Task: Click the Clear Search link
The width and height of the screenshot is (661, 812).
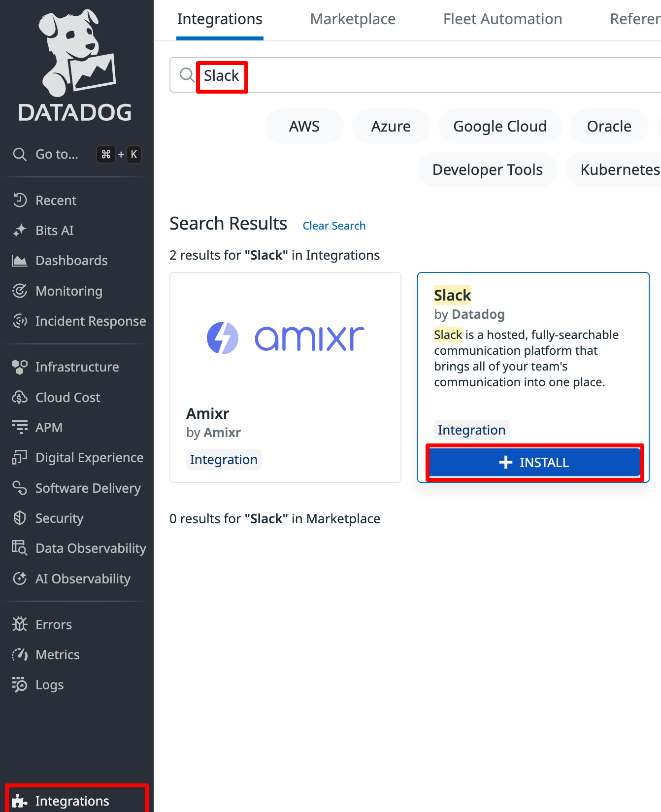Action: [334, 226]
